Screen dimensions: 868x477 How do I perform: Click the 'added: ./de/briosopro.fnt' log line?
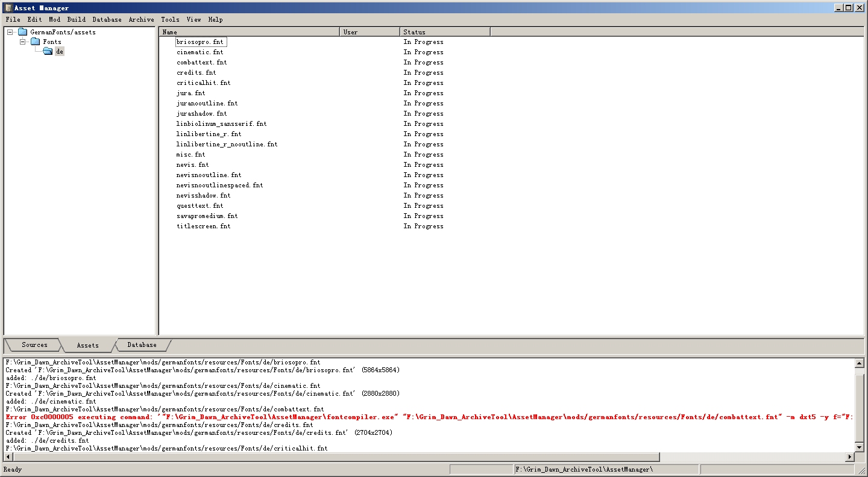pos(50,378)
